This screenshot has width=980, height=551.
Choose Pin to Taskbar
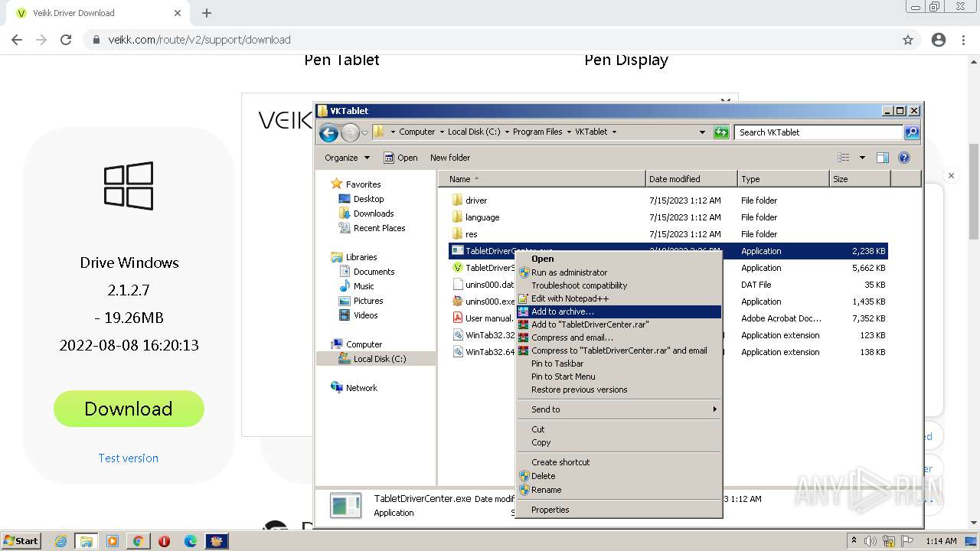(x=619, y=364)
